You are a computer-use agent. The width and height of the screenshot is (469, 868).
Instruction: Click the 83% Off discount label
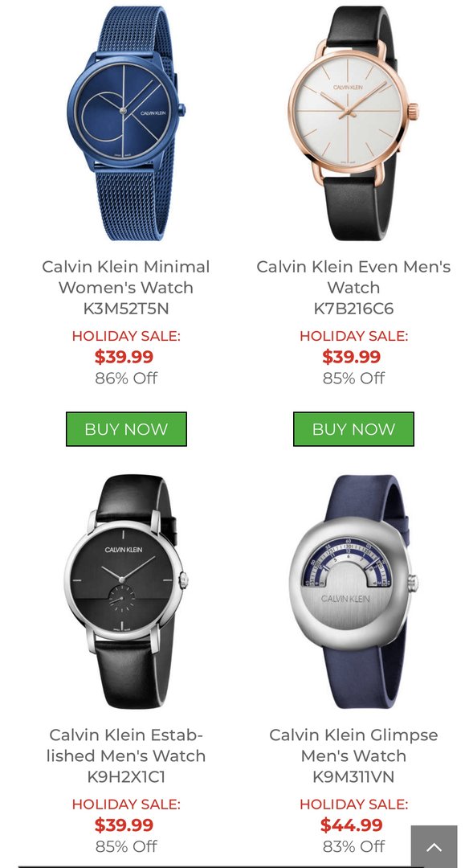coord(353,846)
